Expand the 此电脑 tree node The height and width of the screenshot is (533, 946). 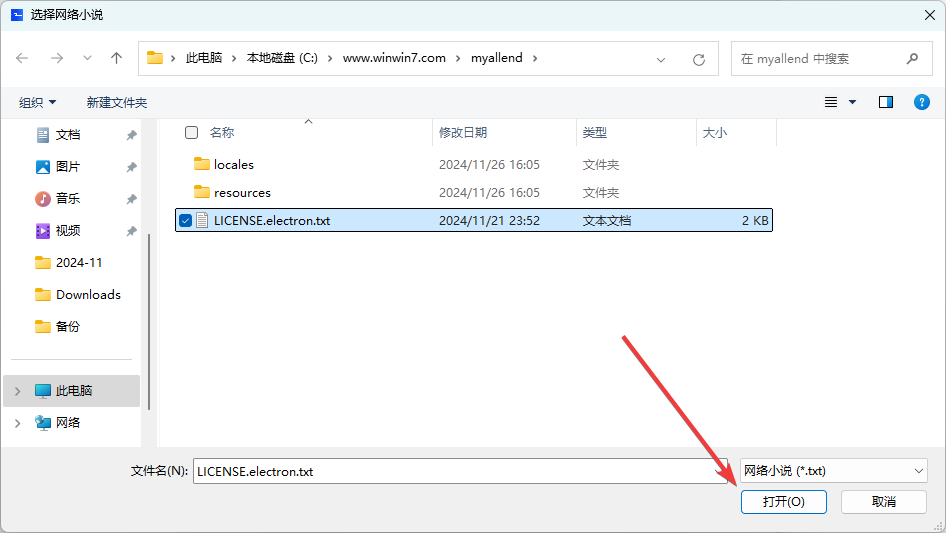[17, 391]
